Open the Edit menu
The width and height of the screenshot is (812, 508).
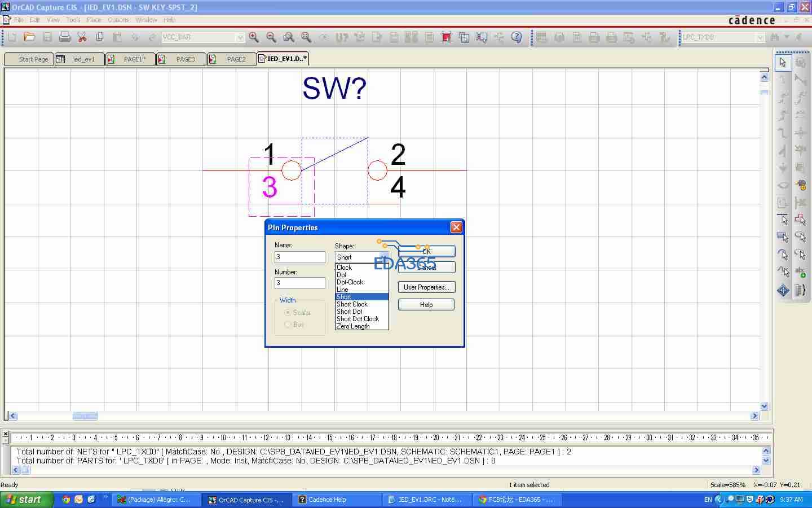click(x=35, y=20)
